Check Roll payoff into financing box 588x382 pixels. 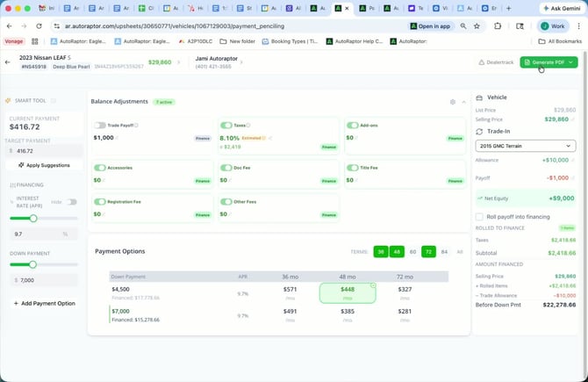[478, 216]
